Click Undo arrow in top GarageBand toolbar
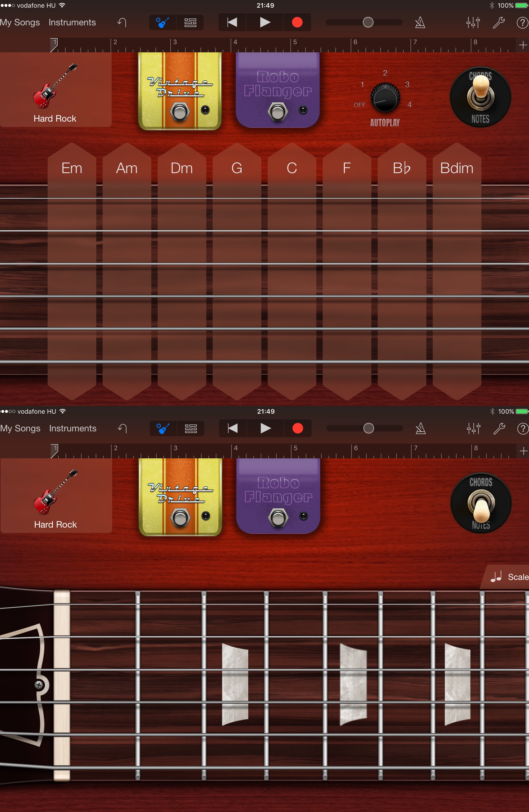 coord(122,22)
